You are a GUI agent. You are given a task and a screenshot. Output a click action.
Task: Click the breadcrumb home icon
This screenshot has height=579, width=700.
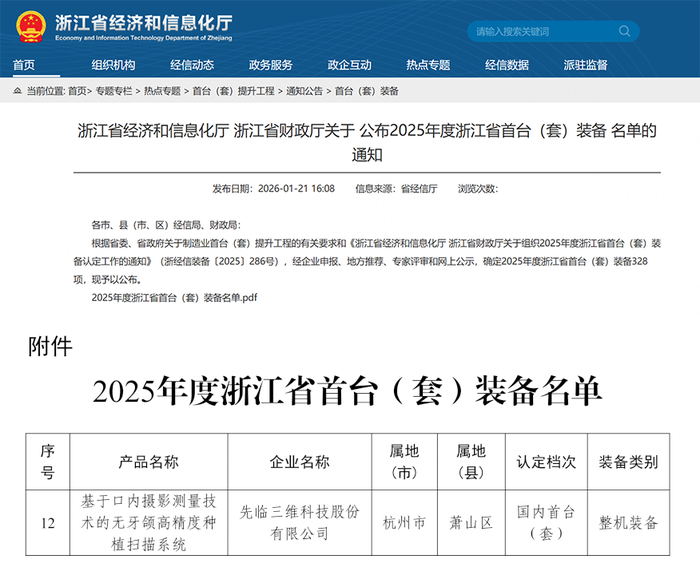tap(17, 91)
